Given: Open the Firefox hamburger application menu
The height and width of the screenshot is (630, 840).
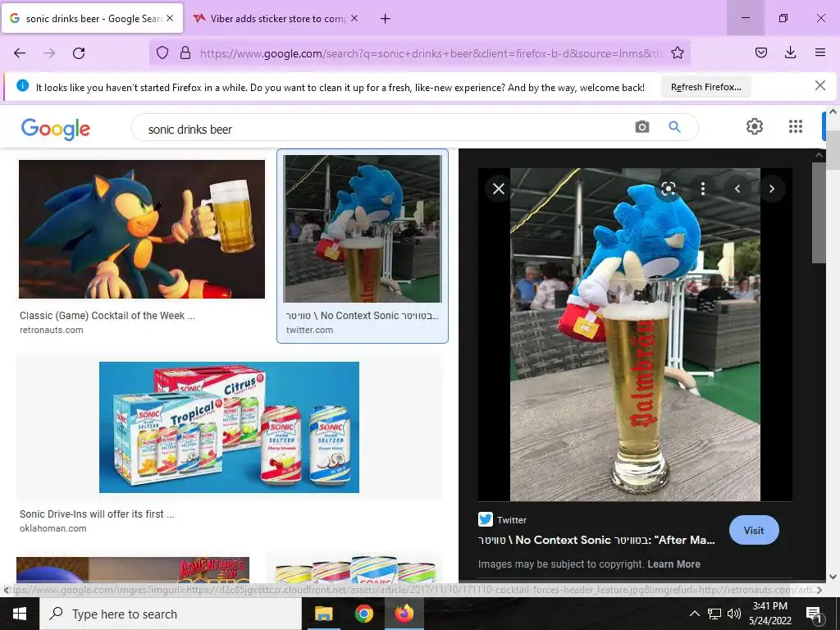Looking at the screenshot, I should coord(819,52).
